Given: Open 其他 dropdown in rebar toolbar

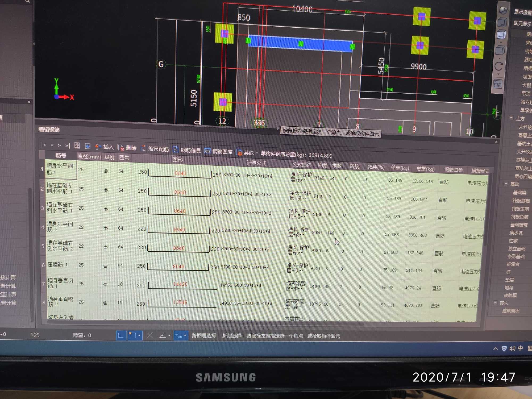Looking at the screenshot, I should 247,153.
